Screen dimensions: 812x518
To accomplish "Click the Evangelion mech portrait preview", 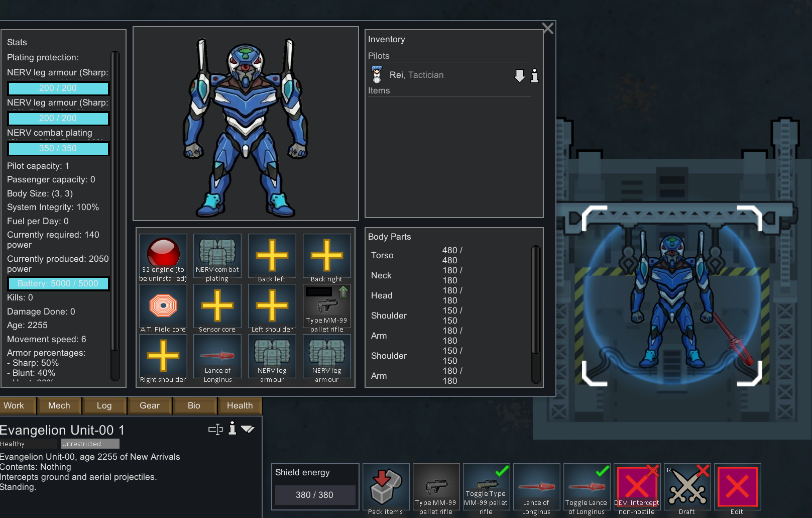I will pyautogui.click(x=246, y=124).
